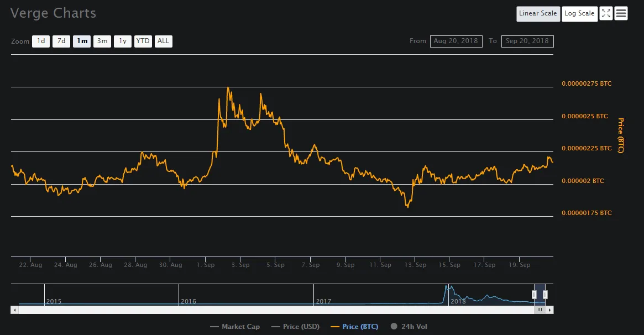Click the right navigator range handle
The width and height of the screenshot is (644, 335).
tap(546, 294)
